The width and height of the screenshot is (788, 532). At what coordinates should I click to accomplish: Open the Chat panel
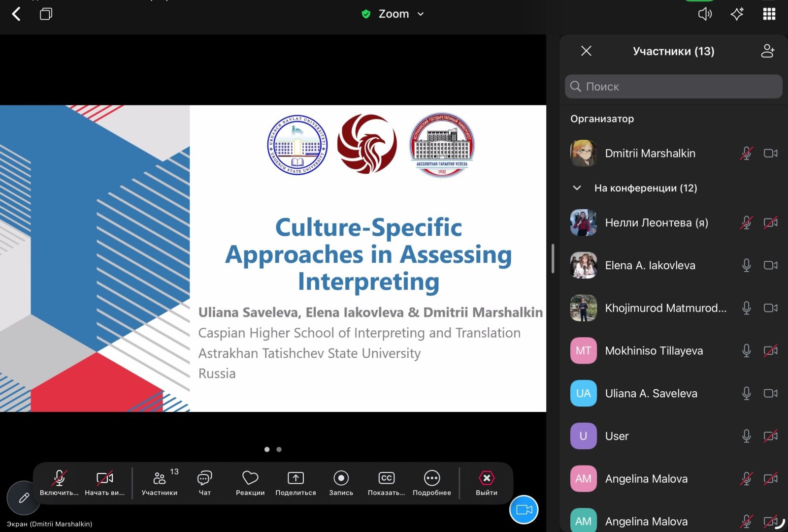point(204,483)
